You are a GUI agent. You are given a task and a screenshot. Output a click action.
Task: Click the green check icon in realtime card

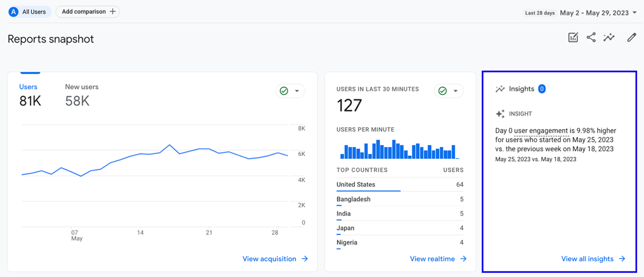(442, 91)
